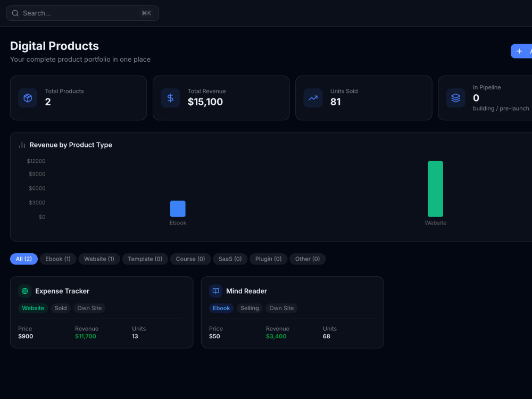Screen dimensions: 532x399
Task: Click the ⌘K shortcut badge
Action: pos(146,13)
